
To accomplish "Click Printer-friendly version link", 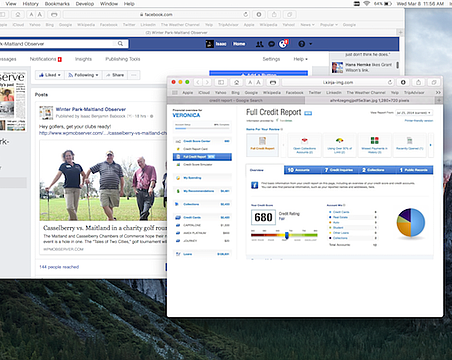I will click(x=419, y=121).
